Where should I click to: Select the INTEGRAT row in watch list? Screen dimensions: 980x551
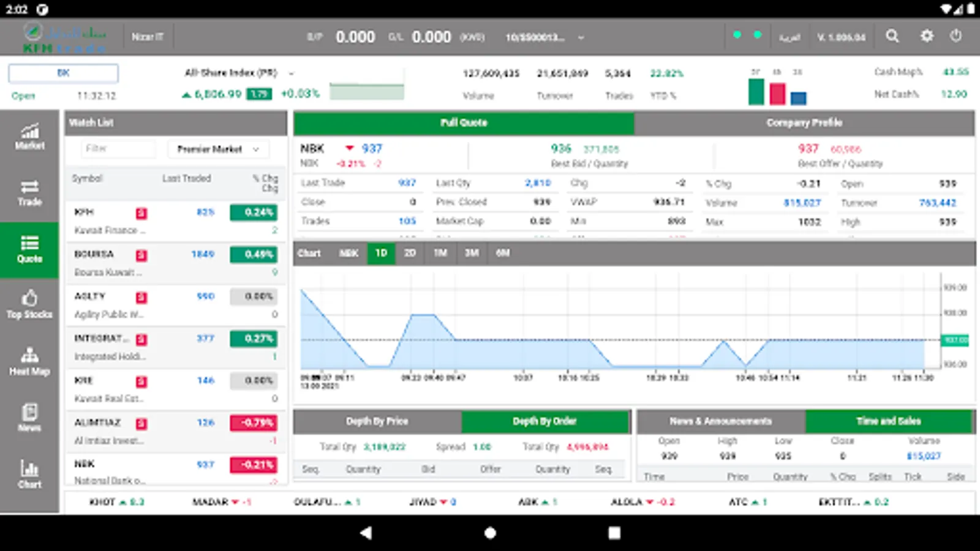tap(176, 348)
